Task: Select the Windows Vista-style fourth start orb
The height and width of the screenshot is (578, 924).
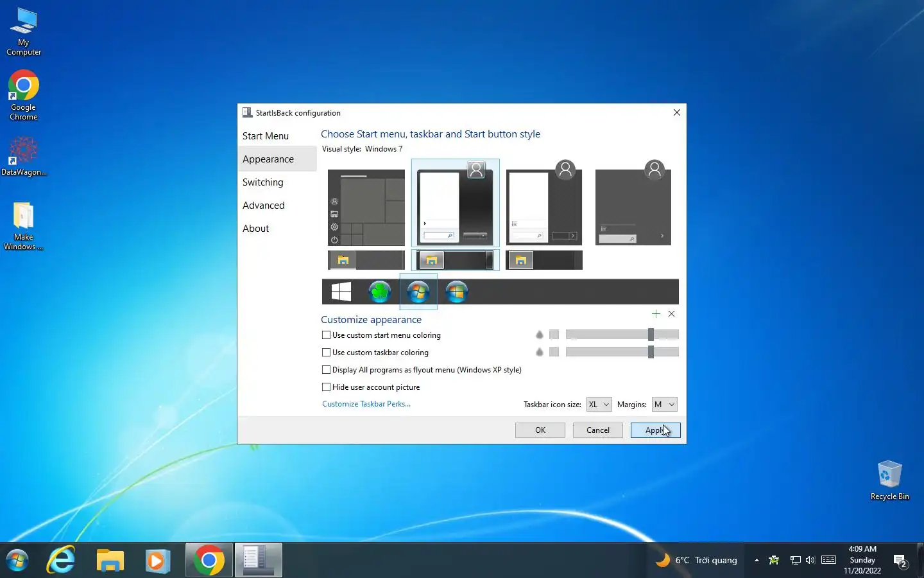Action: tap(457, 292)
